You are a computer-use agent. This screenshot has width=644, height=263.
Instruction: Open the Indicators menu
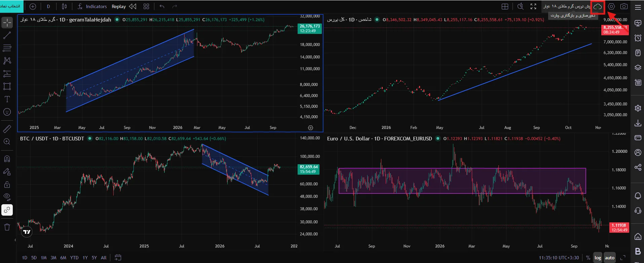point(92,6)
